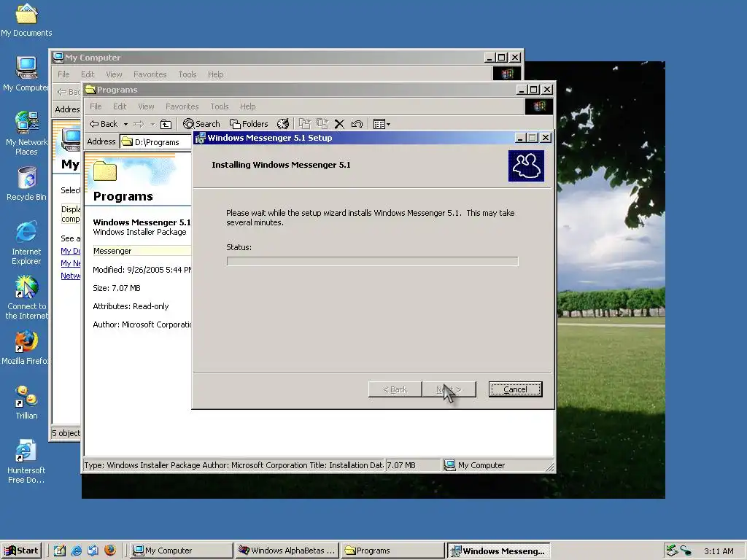Close the Windows Messenger 5.1 Setup window
Viewport: 747px width, 560px height.
(x=546, y=138)
